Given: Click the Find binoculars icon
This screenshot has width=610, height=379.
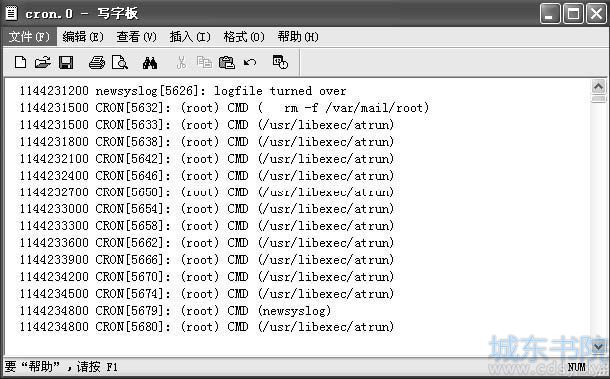Looking at the screenshot, I should coord(150,62).
